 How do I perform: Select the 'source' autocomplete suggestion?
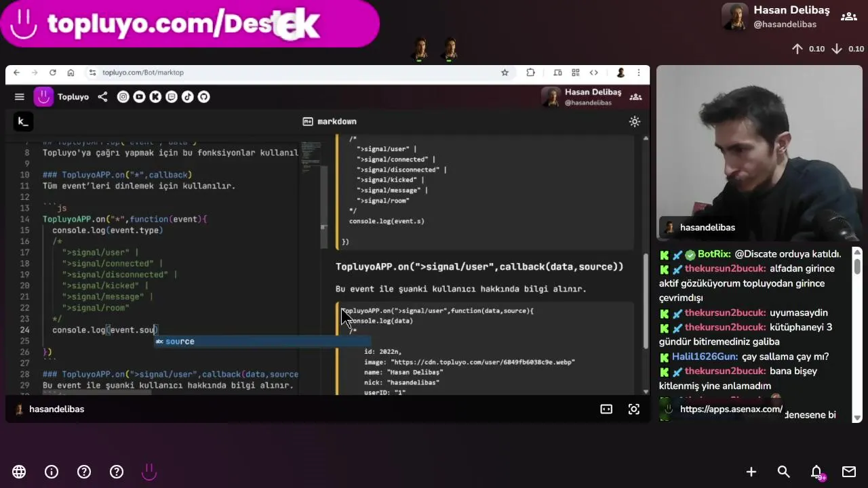click(x=262, y=342)
